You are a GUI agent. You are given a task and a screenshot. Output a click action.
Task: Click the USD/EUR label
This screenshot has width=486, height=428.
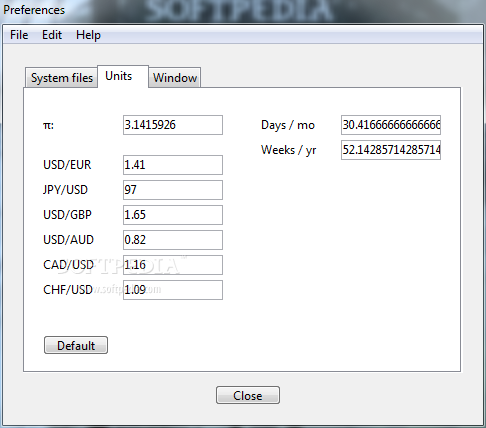(x=67, y=165)
